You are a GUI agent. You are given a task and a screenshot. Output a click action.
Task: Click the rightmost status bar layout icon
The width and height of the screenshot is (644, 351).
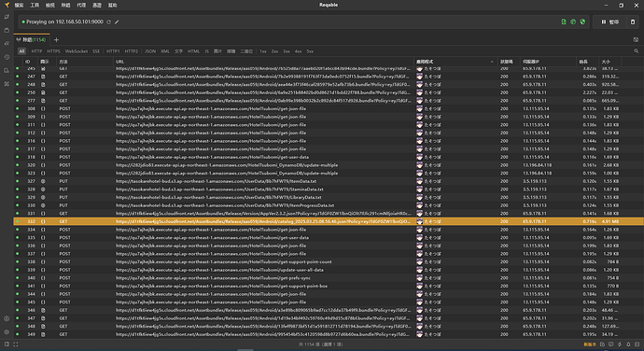(x=637, y=344)
